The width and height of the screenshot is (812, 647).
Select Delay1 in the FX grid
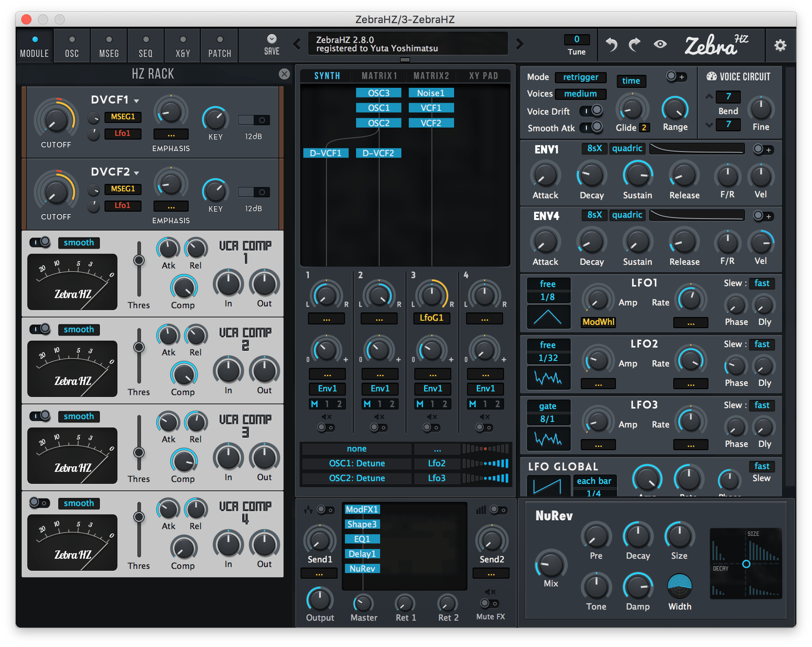pos(362,554)
